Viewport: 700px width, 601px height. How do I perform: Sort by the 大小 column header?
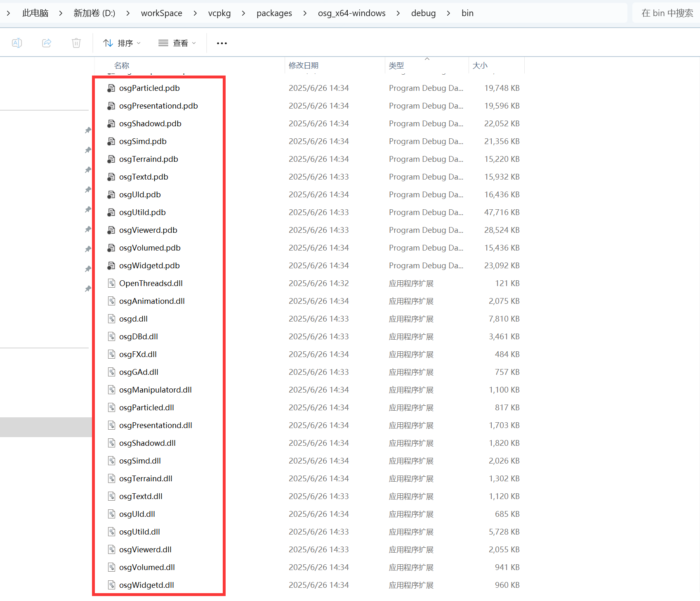tap(480, 65)
